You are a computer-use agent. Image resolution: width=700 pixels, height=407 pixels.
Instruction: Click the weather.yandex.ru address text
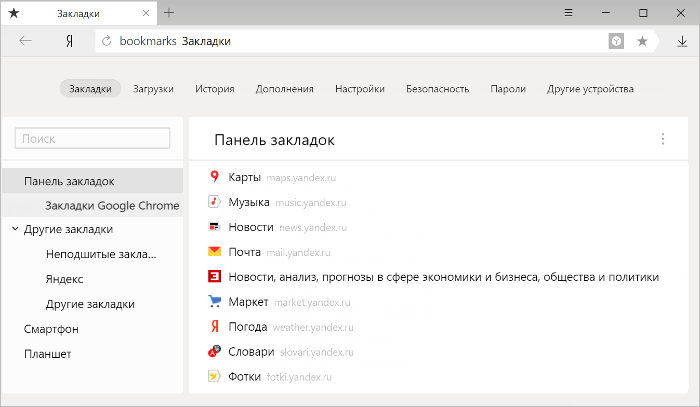(x=313, y=328)
